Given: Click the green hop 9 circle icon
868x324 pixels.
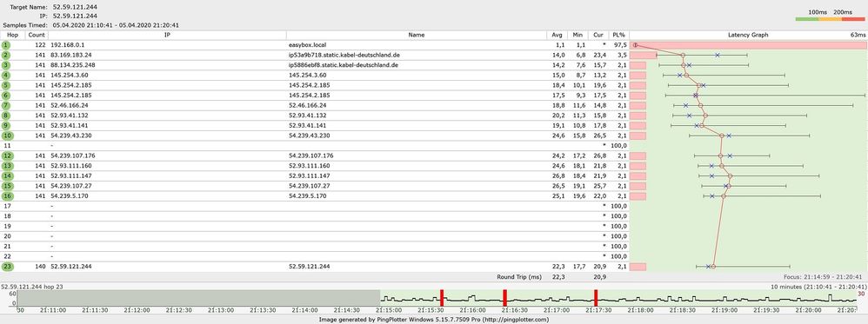Looking at the screenshot, I should point(5,125).
